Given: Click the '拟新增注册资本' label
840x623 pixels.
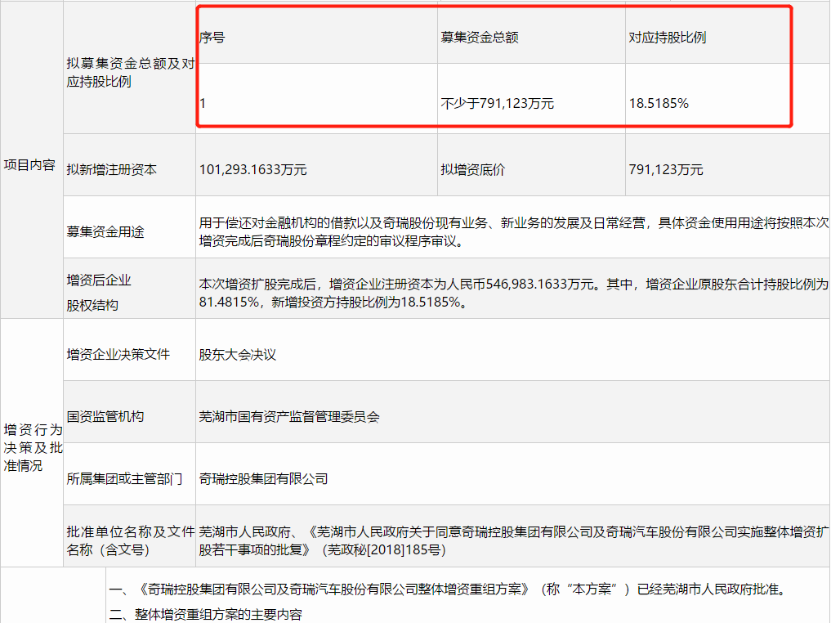Looking at the screenshot, I should click(111, 170).
